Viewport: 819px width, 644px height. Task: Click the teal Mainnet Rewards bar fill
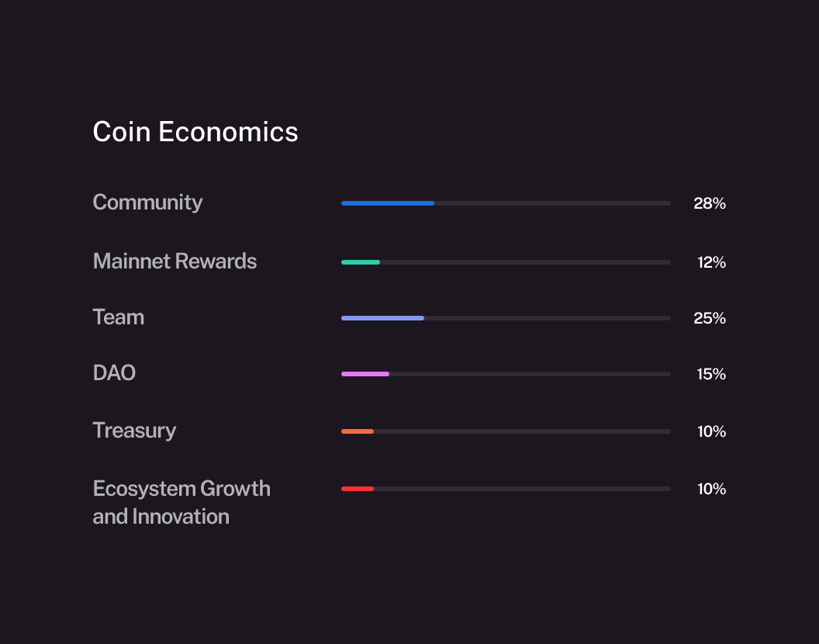(x=361, y=262)
